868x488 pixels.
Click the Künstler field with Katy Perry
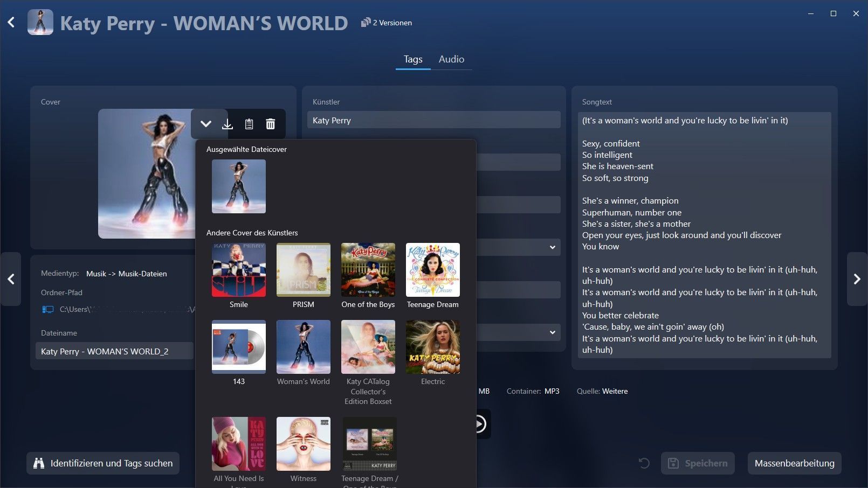click(433, 120)
